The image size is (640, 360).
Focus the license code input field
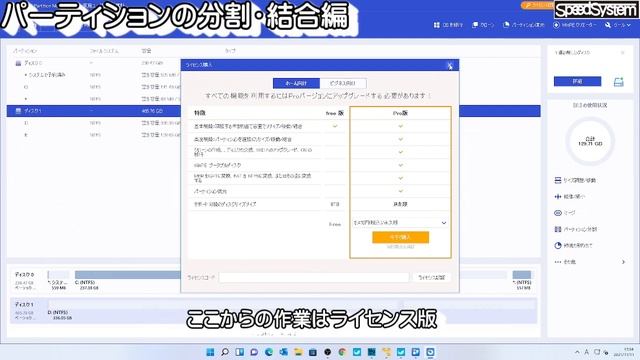click(314, 278)
